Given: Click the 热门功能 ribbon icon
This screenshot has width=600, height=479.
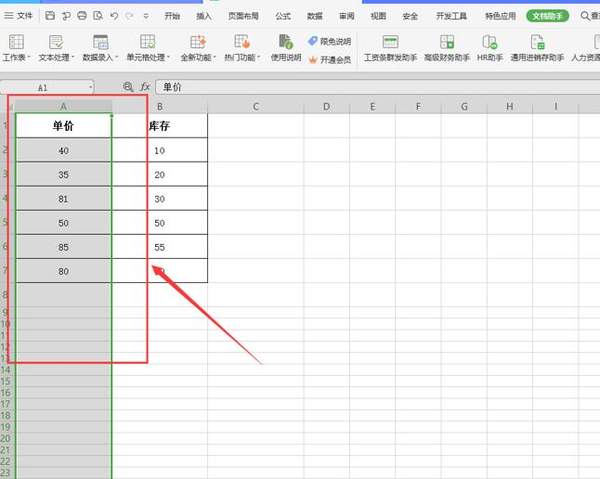Looking at the screenshot, I should tap(242, 42).
